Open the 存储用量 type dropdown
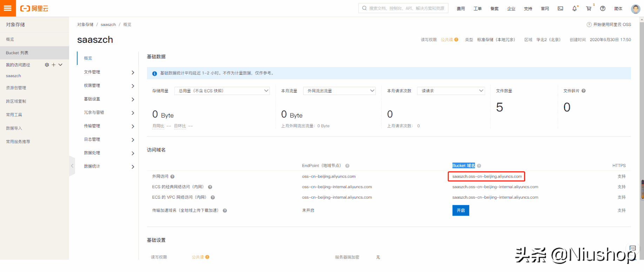The width and height of the screenshot is (644, 272). [222, 91]
